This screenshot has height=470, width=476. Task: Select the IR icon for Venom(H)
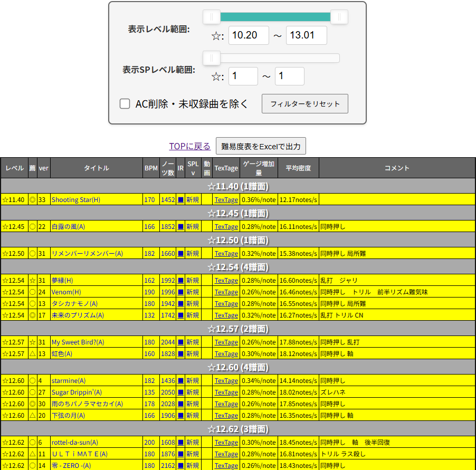(x=180, y=292)
